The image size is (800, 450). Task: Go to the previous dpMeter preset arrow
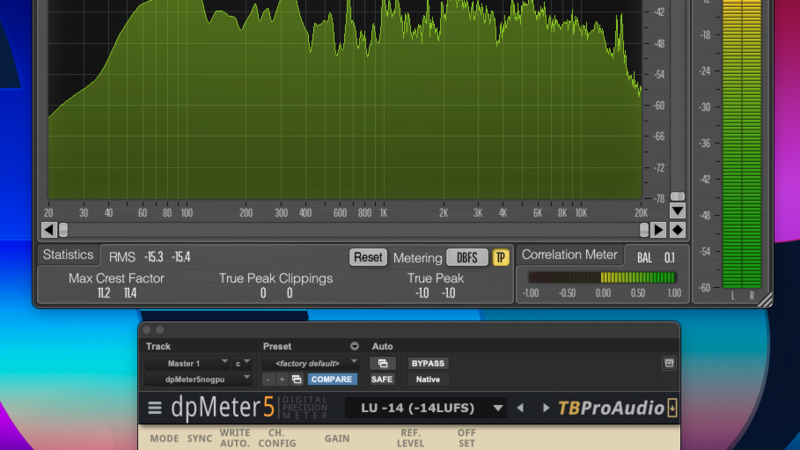(x=520, y=408)
